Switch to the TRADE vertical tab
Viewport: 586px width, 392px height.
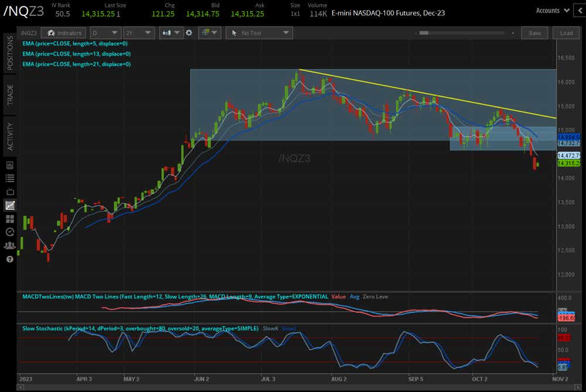pyautogui.click(x=10, y=95)
